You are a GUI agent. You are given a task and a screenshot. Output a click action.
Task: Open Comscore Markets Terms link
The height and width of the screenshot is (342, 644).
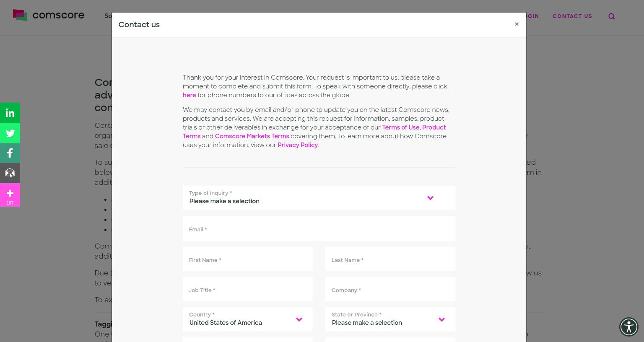tap(252, 136)
